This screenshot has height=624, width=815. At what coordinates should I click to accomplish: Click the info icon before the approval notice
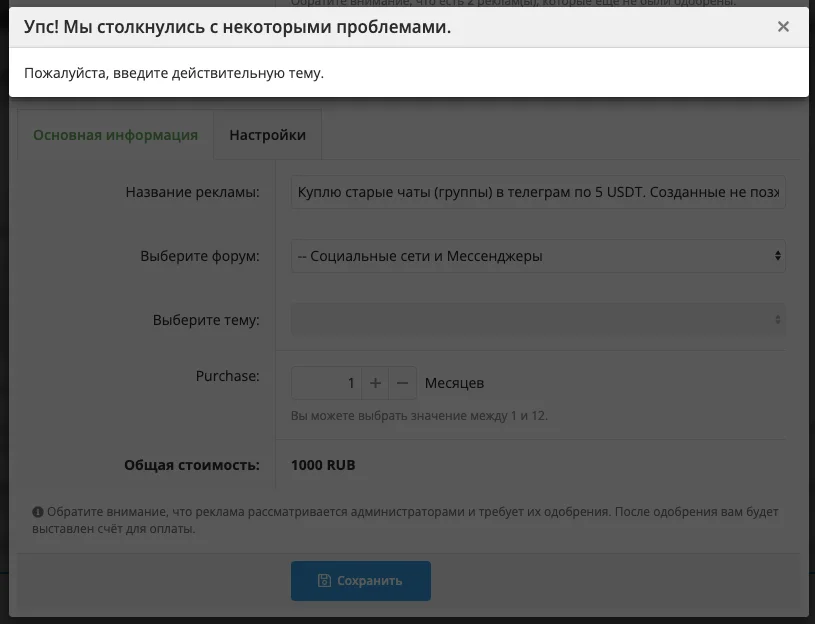tap(37, 512)
